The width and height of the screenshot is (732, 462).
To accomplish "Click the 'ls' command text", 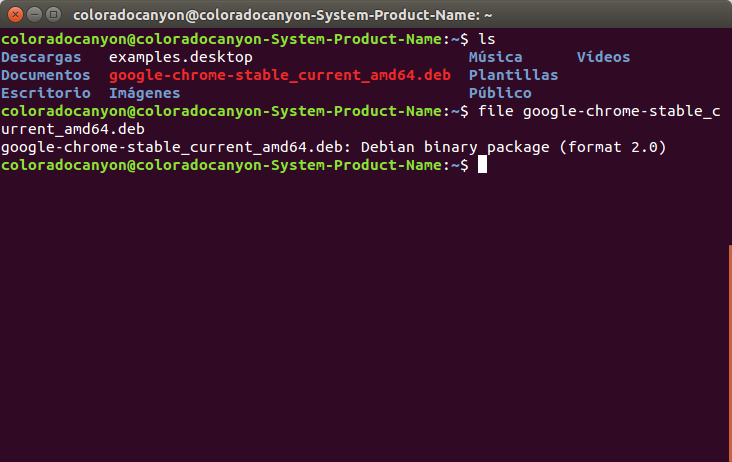I will (x=486, y=39).
